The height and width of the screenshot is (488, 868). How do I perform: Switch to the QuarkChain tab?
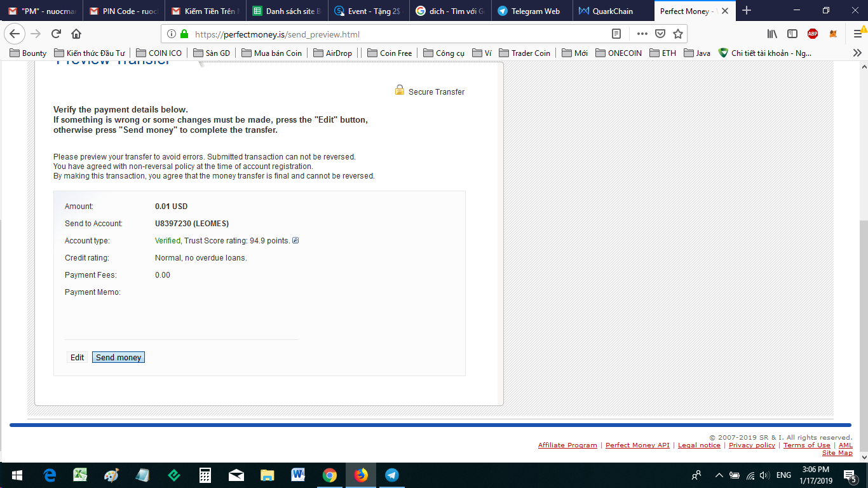[613, 11]
